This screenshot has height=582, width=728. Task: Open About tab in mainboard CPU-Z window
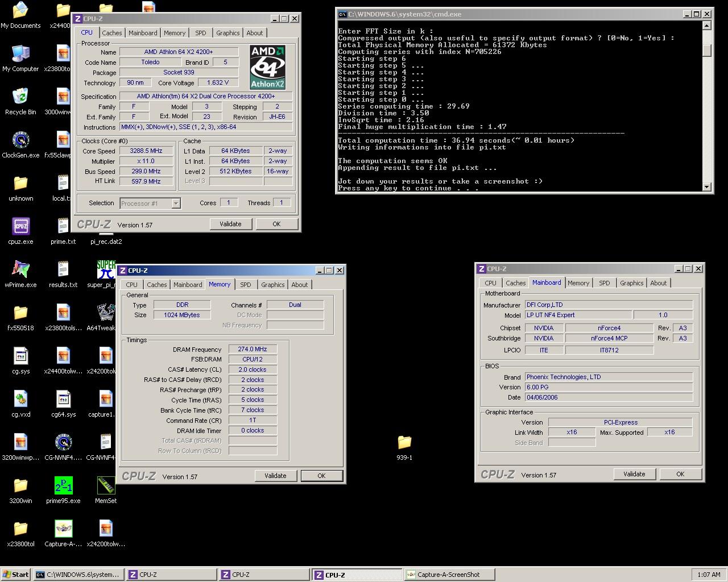coord(659,283)
